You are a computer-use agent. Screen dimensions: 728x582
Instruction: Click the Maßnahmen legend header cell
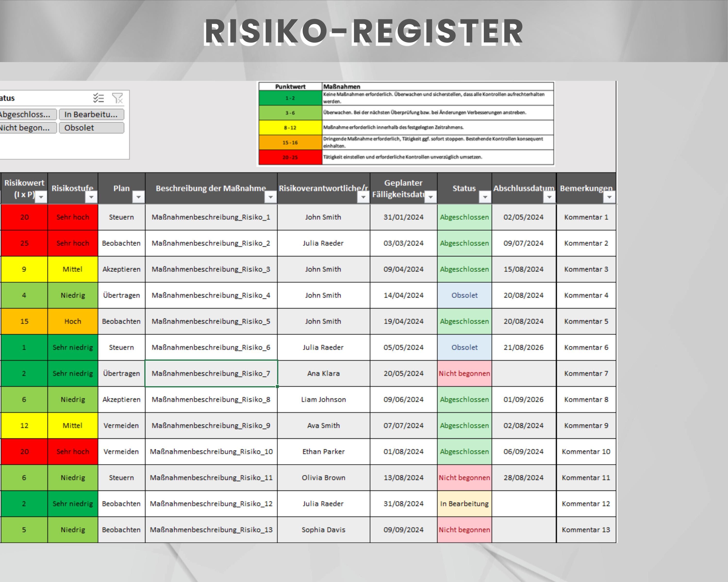coord(438,86)
